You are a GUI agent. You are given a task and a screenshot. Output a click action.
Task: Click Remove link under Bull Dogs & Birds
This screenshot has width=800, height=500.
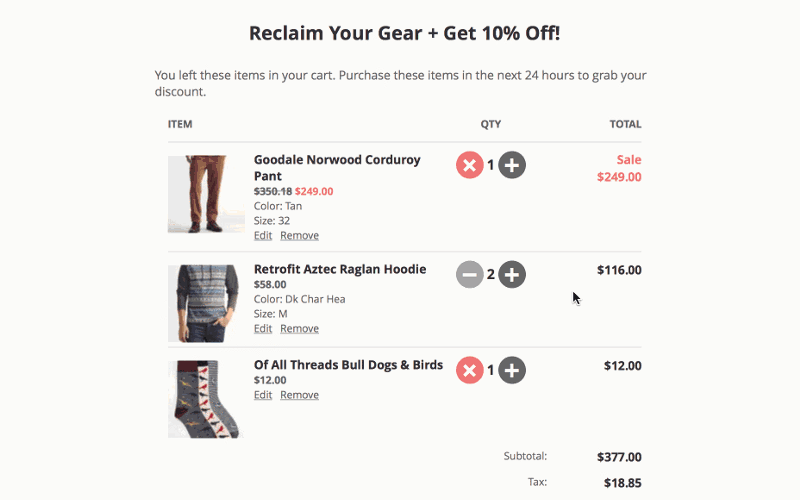[x=299, y=395]
